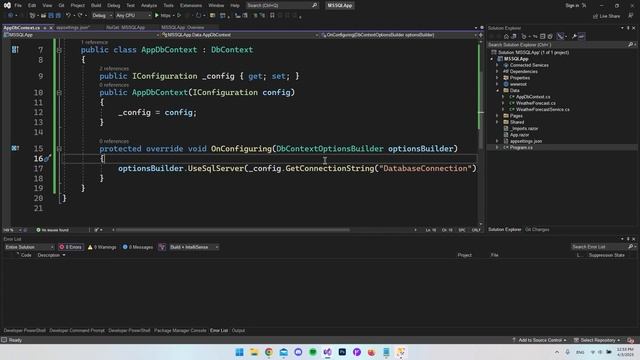Screen dimensions: 640x360
Task: Switch to the Package Manager Console tab
Action: click(180, 331)
